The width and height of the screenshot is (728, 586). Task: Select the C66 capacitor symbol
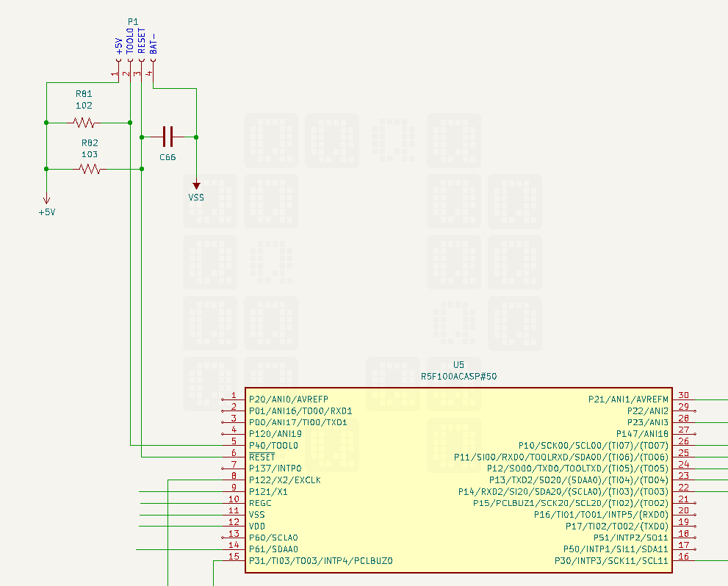(x=168, y=137)
